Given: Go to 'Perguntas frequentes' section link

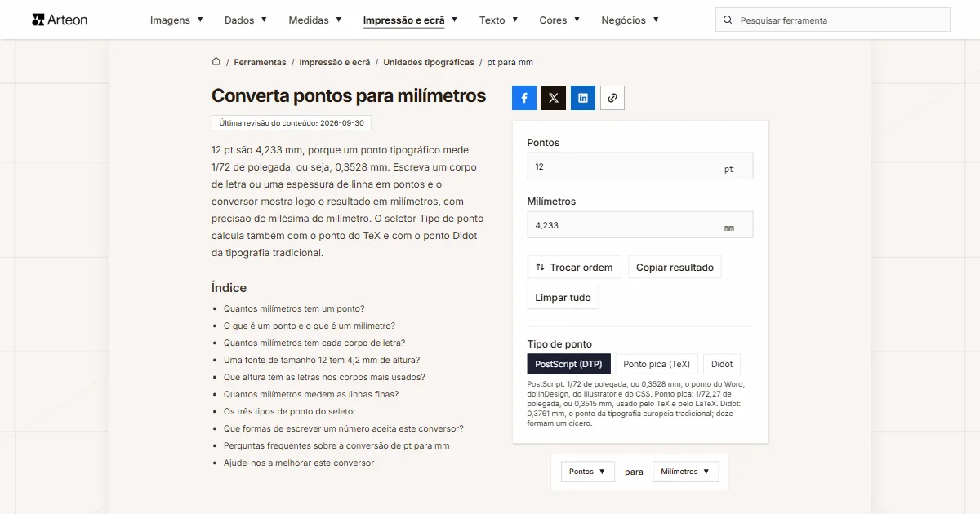Looking at the screenshot, I should point(336,445).
